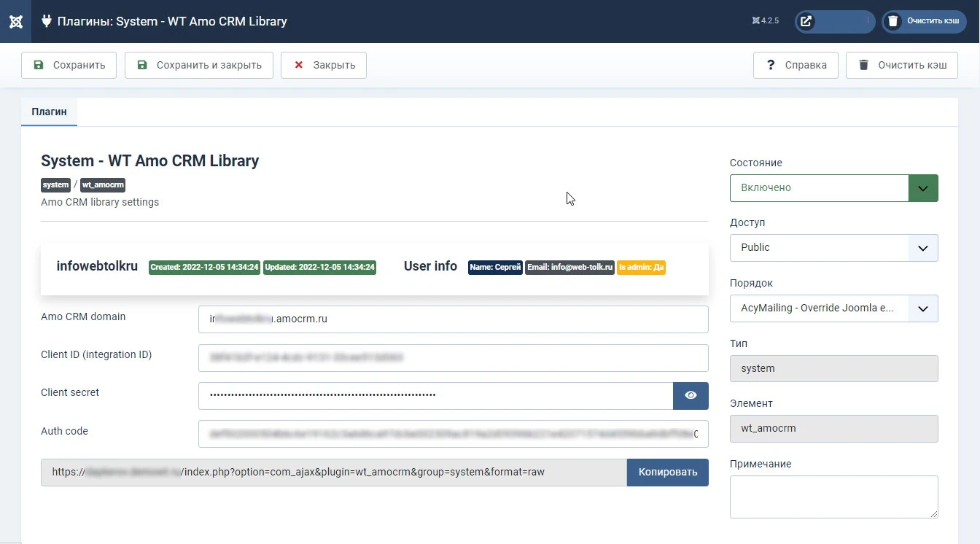Open the Состояние dropdown showing Включено

833,187
